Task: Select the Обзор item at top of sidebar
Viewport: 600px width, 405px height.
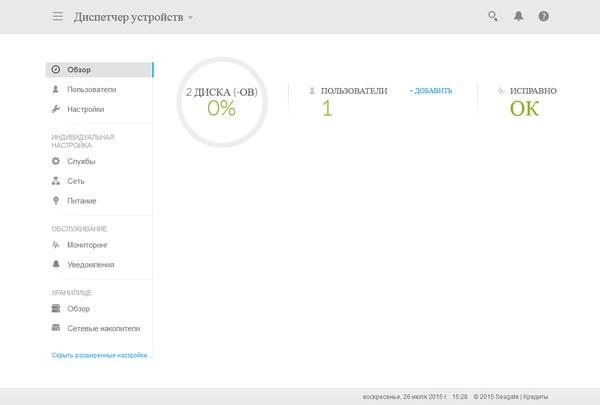Action: click(x=99, y=70)
